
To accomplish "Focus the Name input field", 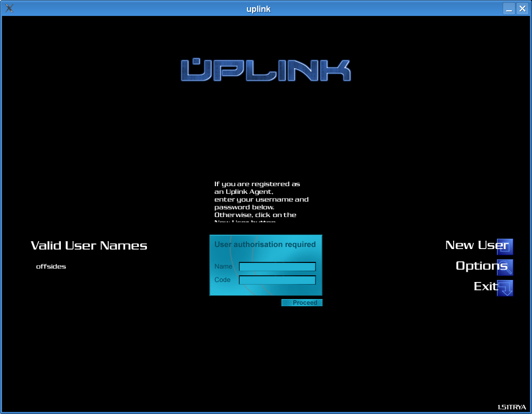I will click(277, 267).
